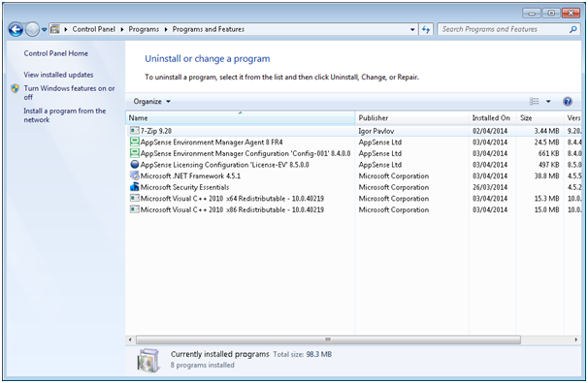Open Control Panel Home link

[x=56, y=53]
